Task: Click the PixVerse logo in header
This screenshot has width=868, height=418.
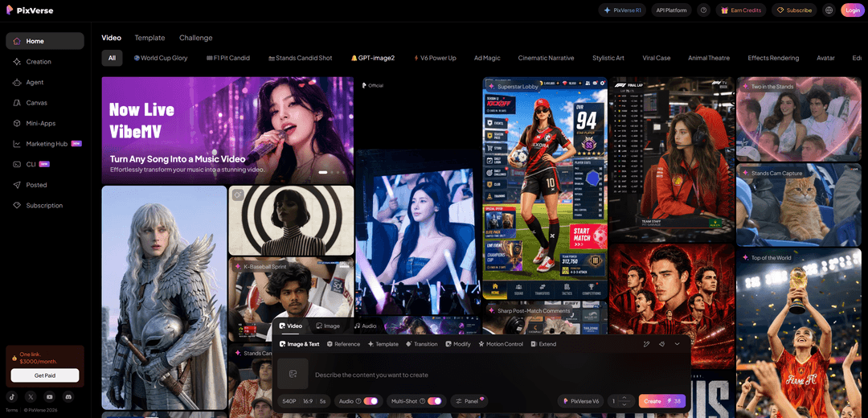Action: [30, 10]
